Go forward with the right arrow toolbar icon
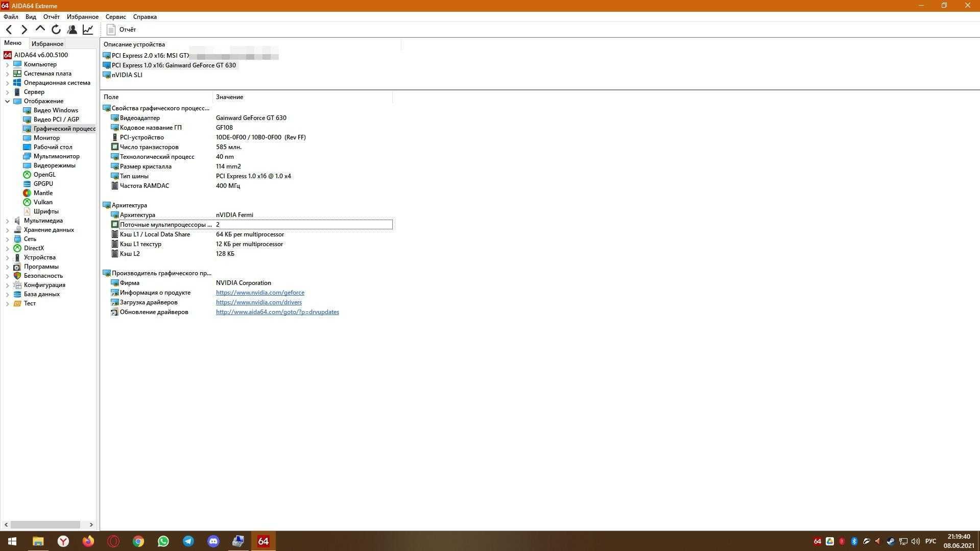The image size is (980, 551). coord(24,30)
